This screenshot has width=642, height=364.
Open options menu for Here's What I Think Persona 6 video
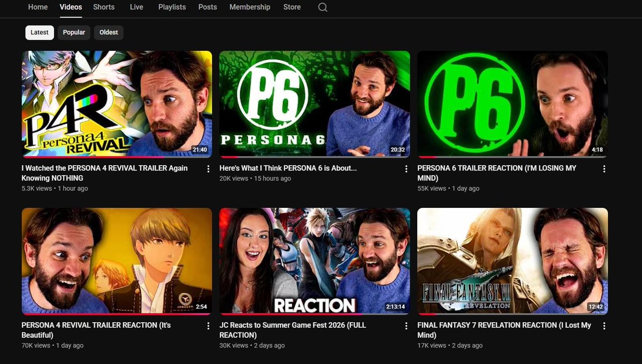click(406, 169)
